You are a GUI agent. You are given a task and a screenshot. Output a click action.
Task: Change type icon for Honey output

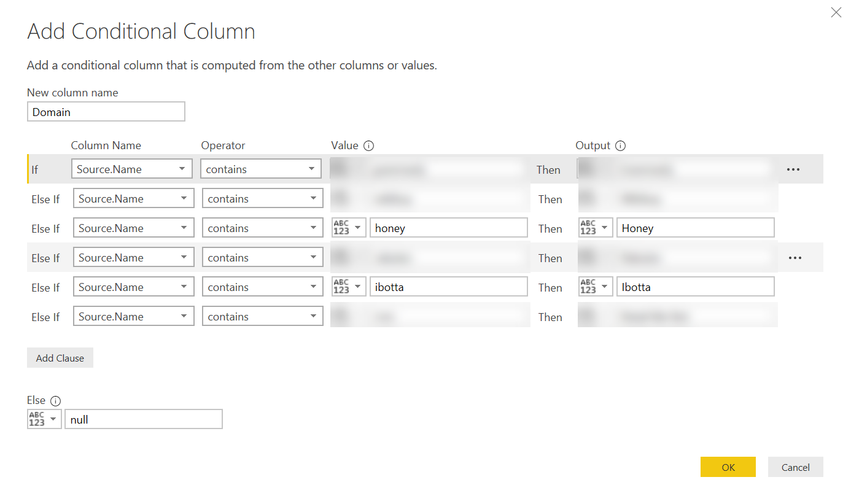click(595, 228)
